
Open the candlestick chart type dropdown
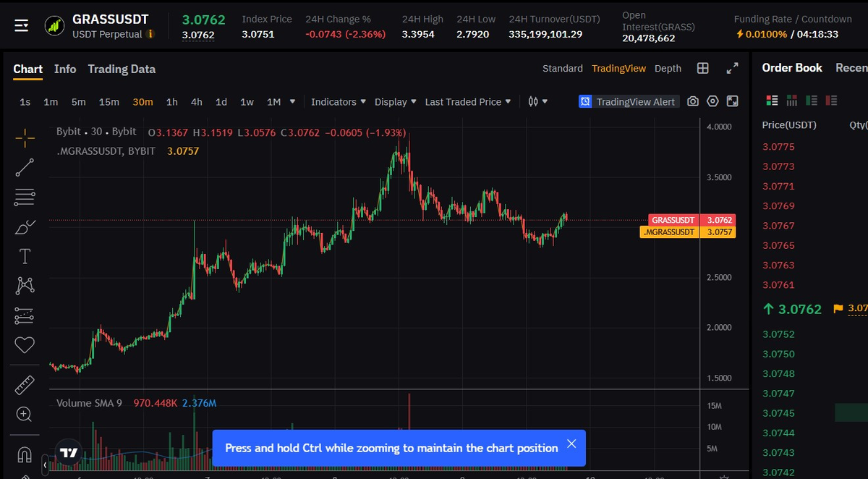tap(537, 102)
